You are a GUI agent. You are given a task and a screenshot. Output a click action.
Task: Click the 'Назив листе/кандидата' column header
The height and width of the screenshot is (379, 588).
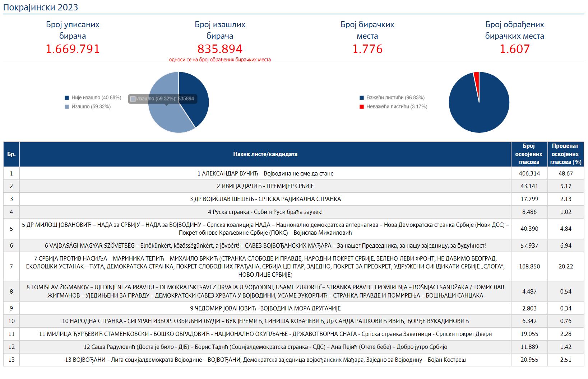pyautogui.click(x=265, y=154)
